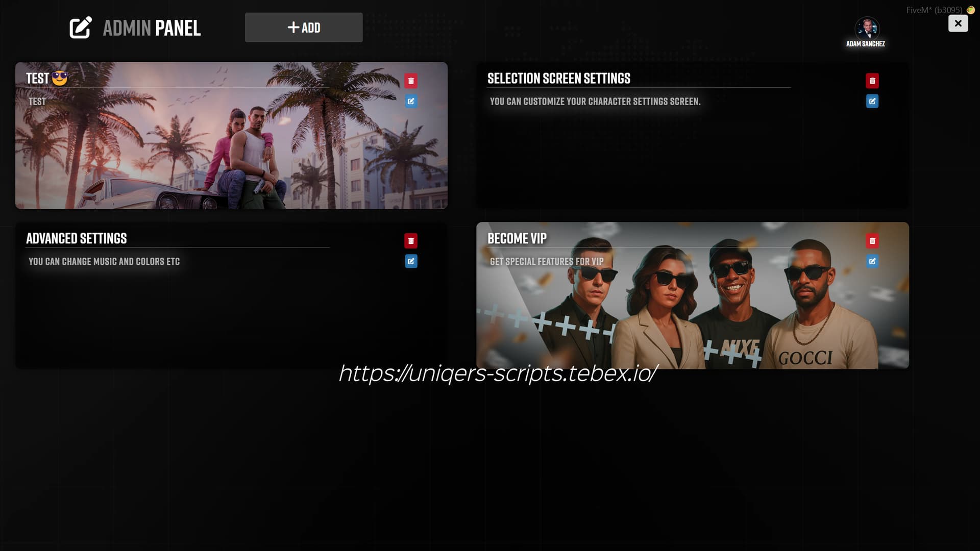The width and height of the screenshot is (980, 551).
Task: Open the uniqers-scripts.tebex.io link
Action: pos(498,373)
